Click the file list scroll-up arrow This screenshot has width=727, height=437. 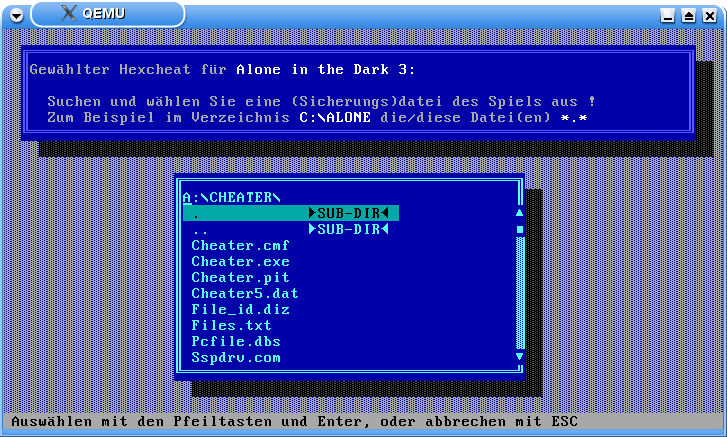[520, 213]
